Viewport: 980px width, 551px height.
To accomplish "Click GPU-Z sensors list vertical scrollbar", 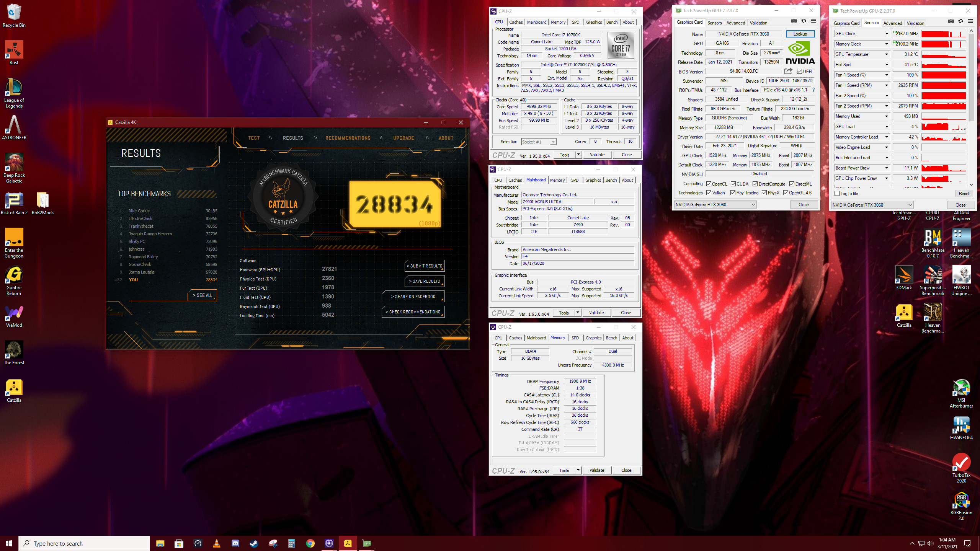I will (x=972, y=108).
